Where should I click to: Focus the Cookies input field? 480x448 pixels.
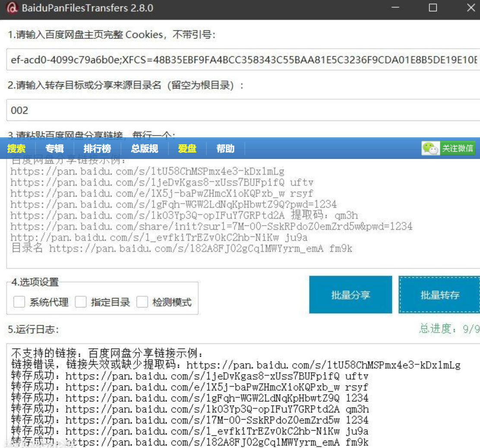pyautogui.click(x=243, y=60)
